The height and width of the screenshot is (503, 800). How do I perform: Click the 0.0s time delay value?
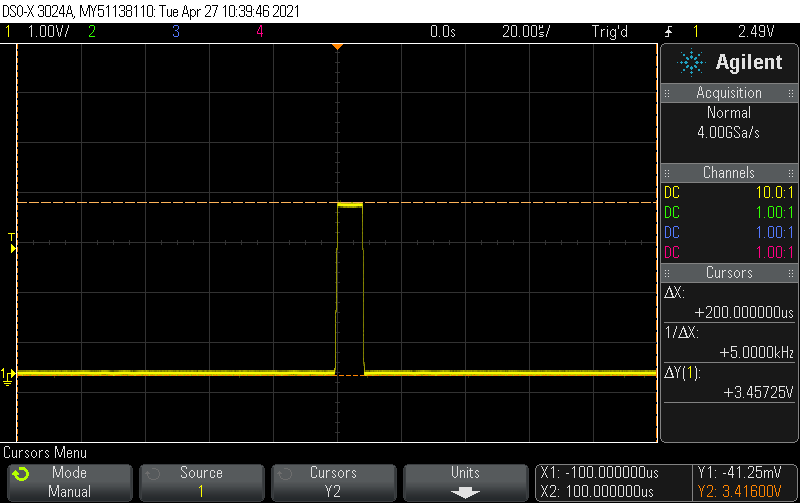(443, 32)
